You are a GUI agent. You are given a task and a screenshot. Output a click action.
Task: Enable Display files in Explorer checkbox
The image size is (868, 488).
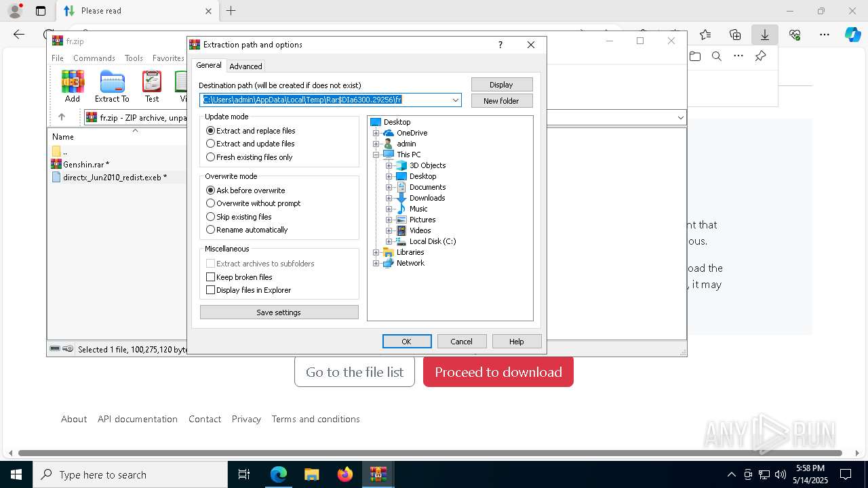point(210,290)
